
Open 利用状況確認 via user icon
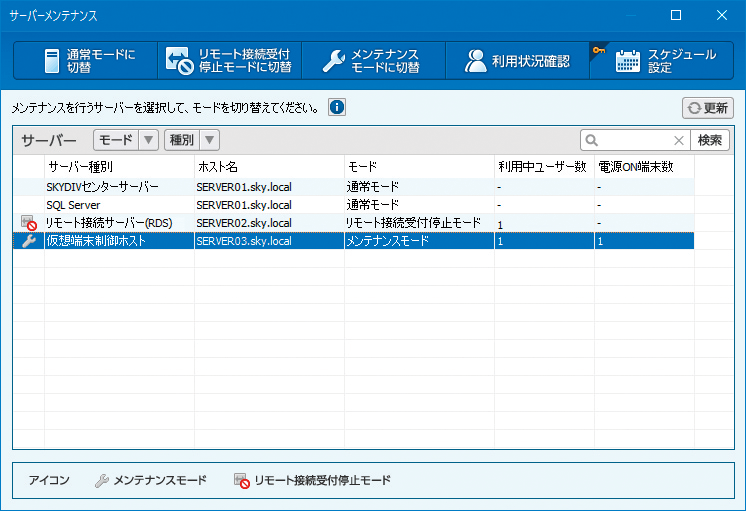pyautogui.click(x=476, y=61)
